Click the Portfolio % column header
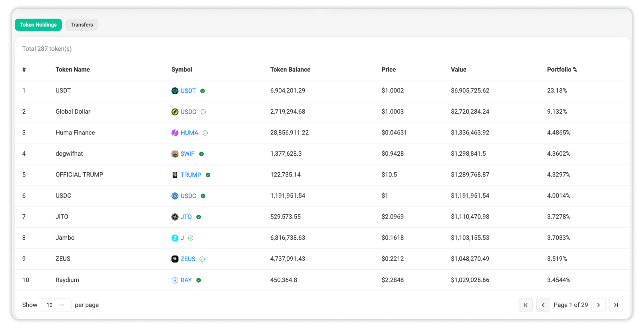Viewport: 644px width, 328px height. [562, 70]
